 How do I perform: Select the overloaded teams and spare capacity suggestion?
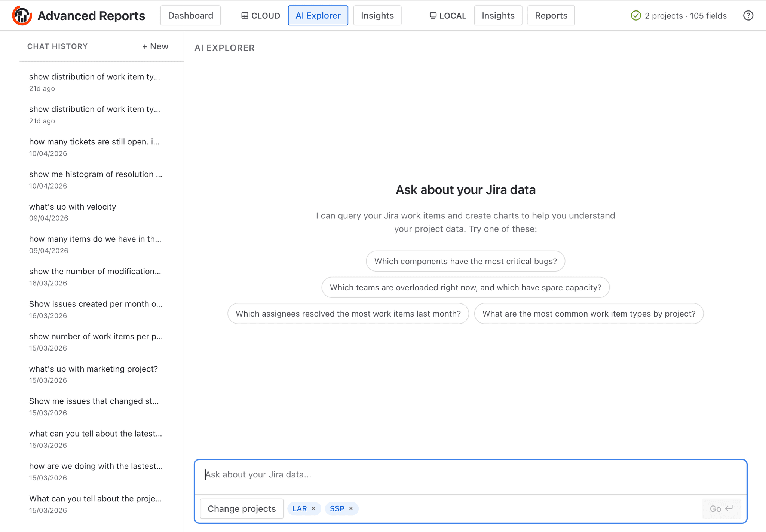[466, 287]
